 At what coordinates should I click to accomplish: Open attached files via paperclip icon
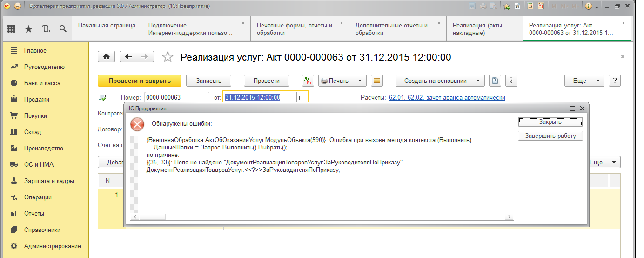(x=511, y=81)
